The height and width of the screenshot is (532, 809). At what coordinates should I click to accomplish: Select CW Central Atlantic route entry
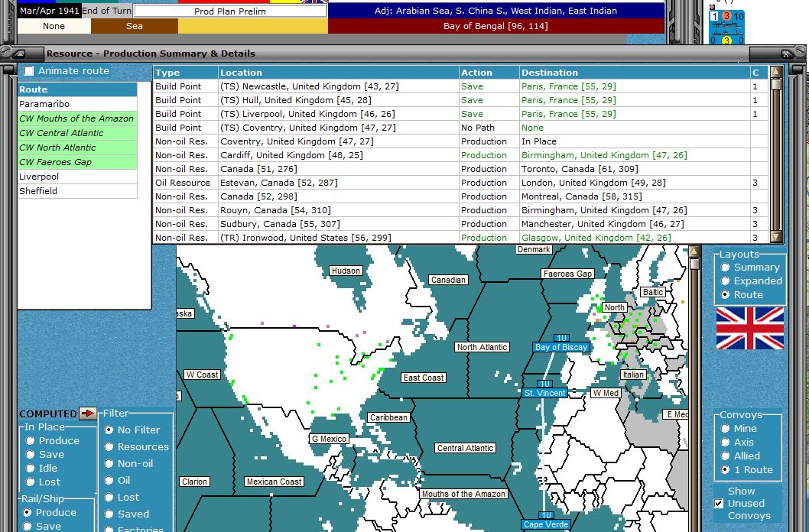point(77,133)
